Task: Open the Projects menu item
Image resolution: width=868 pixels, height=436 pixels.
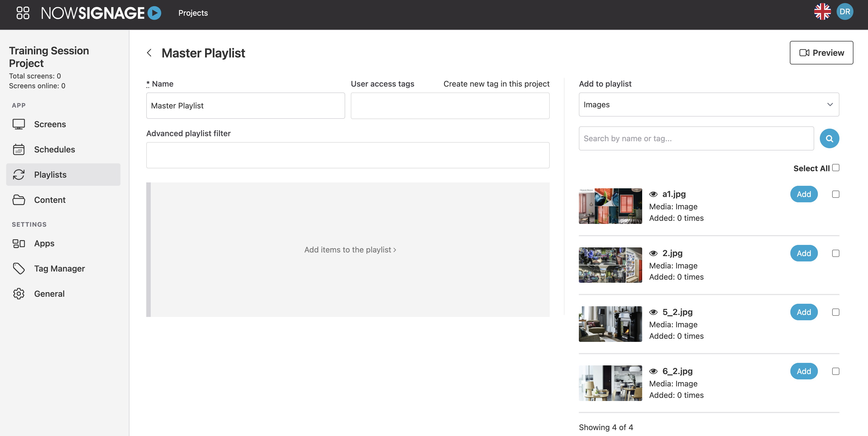Action: coord(193,13)
